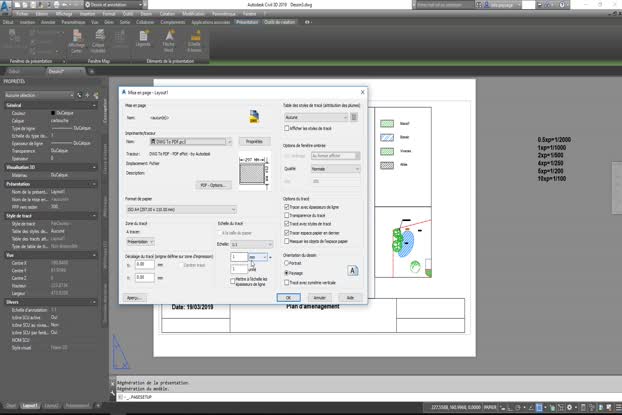Click the plot printer icon in quick access toolbar

coord(56,5)
